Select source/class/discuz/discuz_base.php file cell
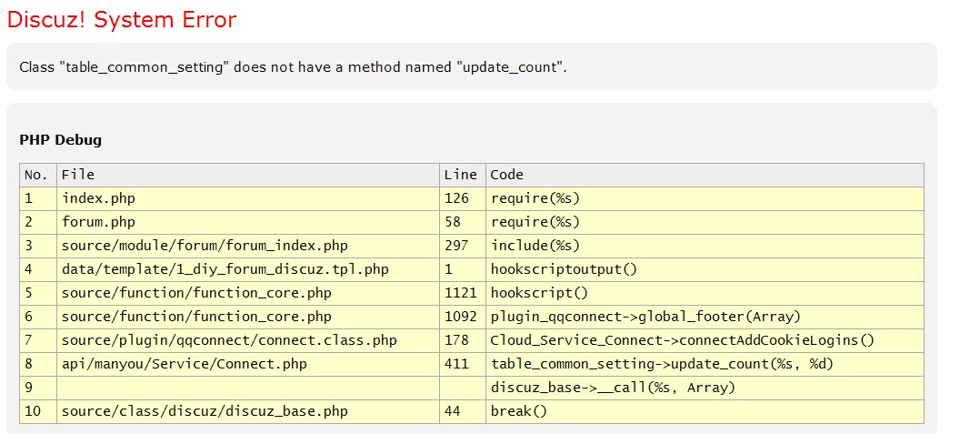 (x=205, y=411)
